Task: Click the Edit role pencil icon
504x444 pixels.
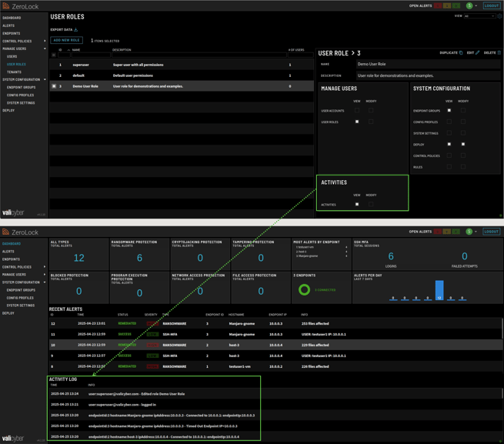Action: coord(477,53)
